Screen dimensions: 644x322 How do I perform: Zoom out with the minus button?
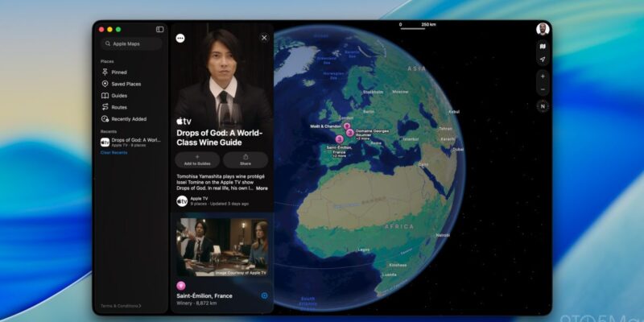pos(543,89)
